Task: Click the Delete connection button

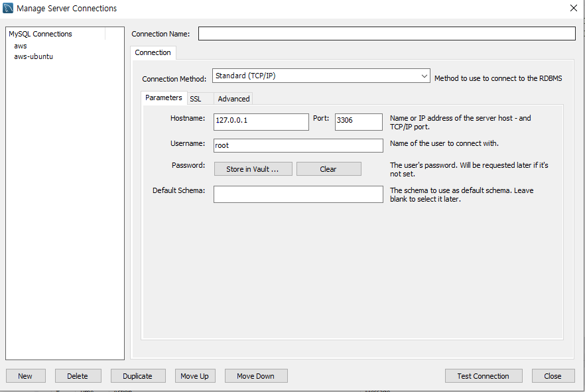Action: [x=78, y=376]
